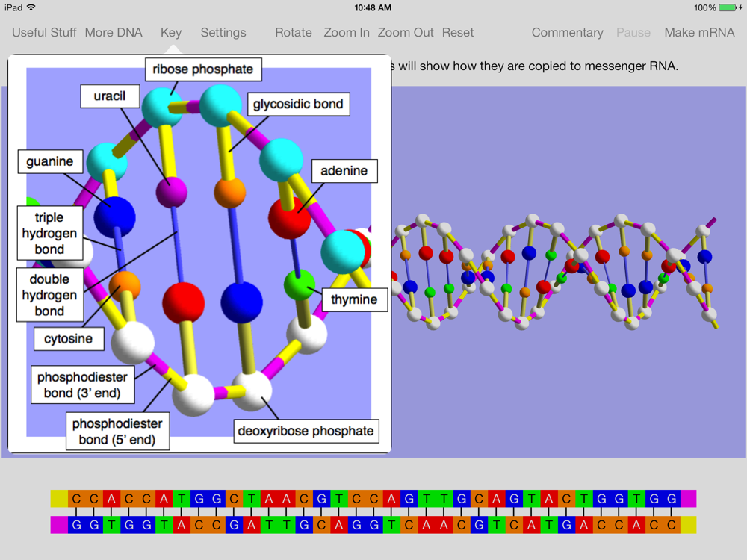Tap the Rotate toolbar button
The width and height of the screenshot is (747, 560).
click(293, 32)
